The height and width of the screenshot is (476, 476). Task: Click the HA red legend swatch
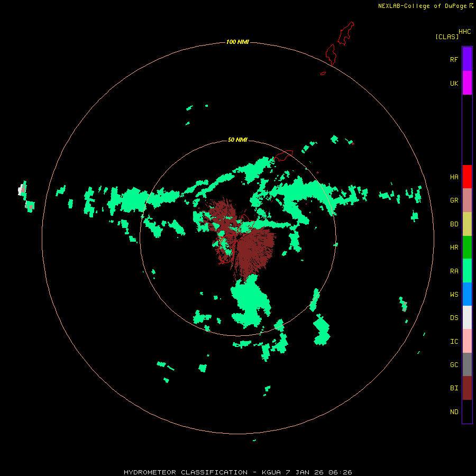467,177
